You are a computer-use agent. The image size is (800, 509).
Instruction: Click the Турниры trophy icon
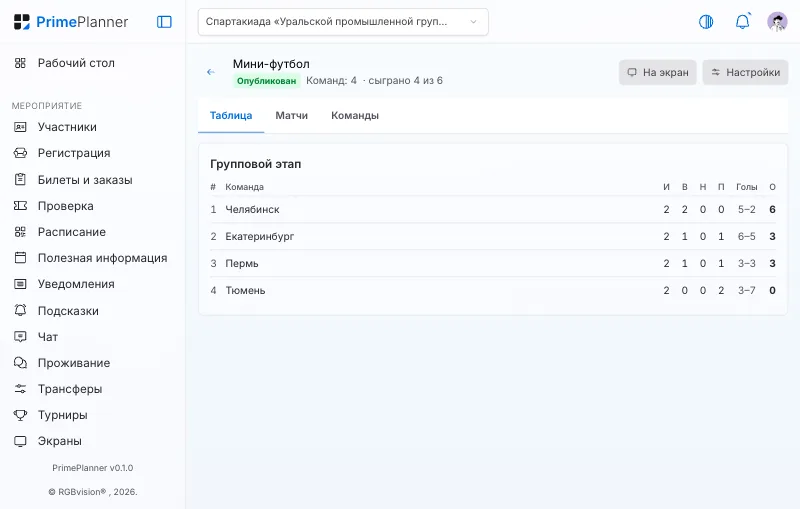pos(20,415)
